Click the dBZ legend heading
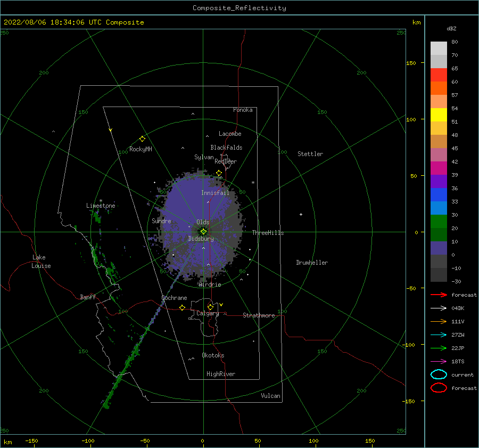Image resolution: width=479 pixels, height=448 pixels. click(x=451, y=28)
